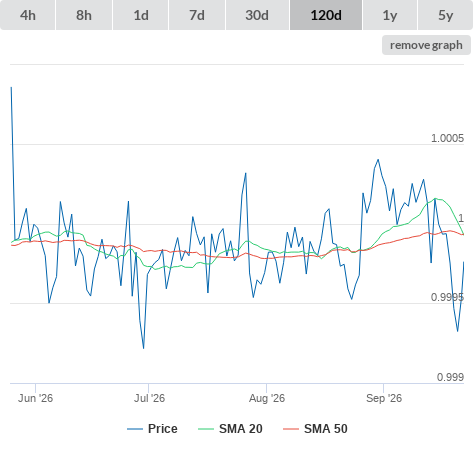This screenshot has height=455, width=474.
Task: Click the blue Price legend line swatch
Action: tap(135, 429)
